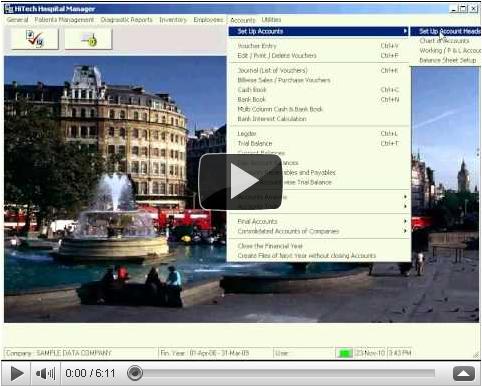Minimize the HiTech Hospital Manager window

(x=453, y=9)
